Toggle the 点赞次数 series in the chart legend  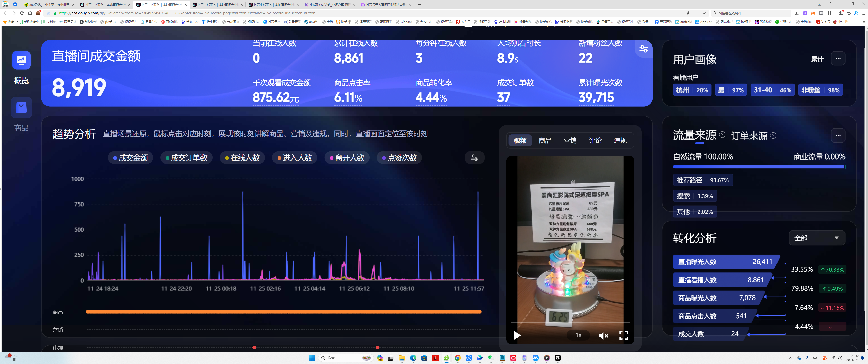399,157
